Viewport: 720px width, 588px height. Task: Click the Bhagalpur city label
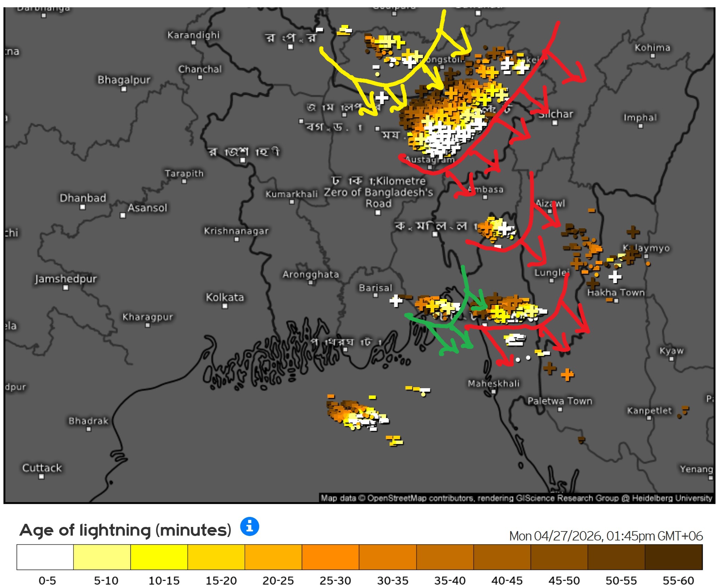click(124, 80)
